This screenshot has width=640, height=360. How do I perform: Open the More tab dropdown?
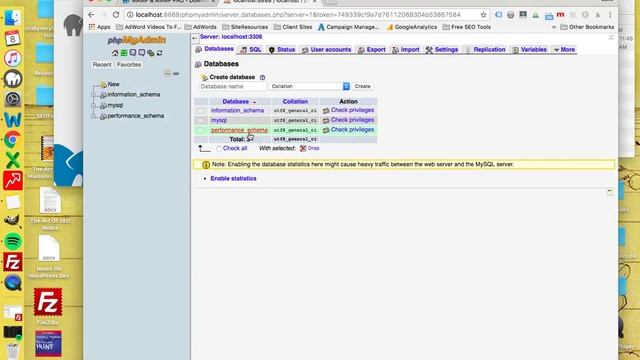564,49
